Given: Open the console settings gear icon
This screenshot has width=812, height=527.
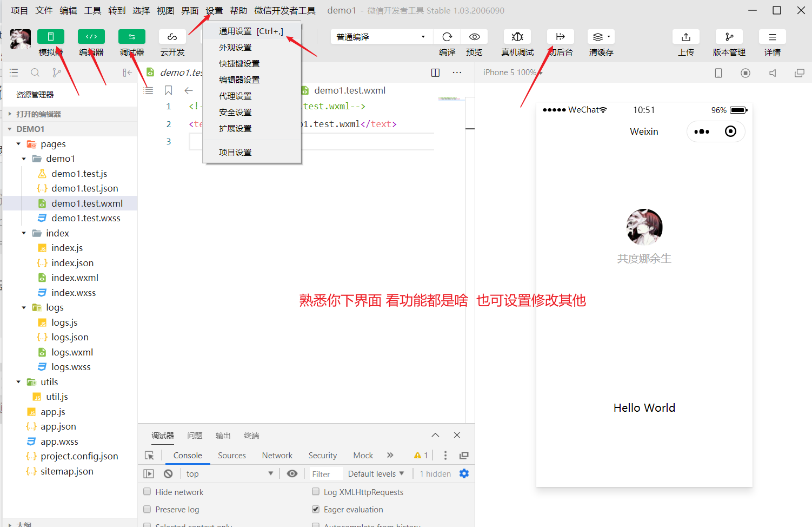Looking at the screenshot, I should [x=464, y=473].
